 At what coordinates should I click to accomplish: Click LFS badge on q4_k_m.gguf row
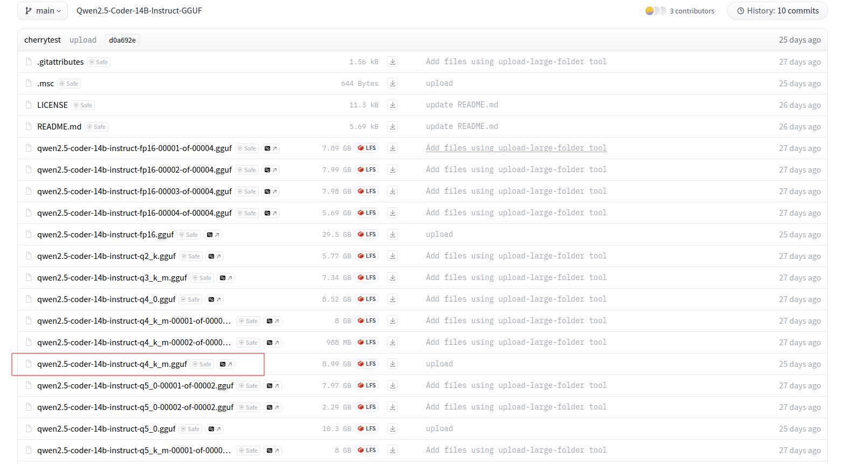(x=367, y=364)
